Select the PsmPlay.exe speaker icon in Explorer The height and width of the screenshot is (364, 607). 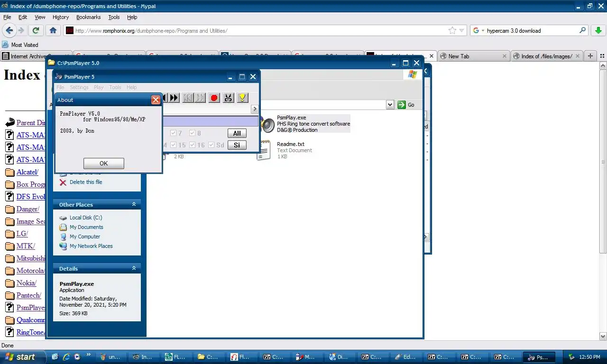(268, 124)
